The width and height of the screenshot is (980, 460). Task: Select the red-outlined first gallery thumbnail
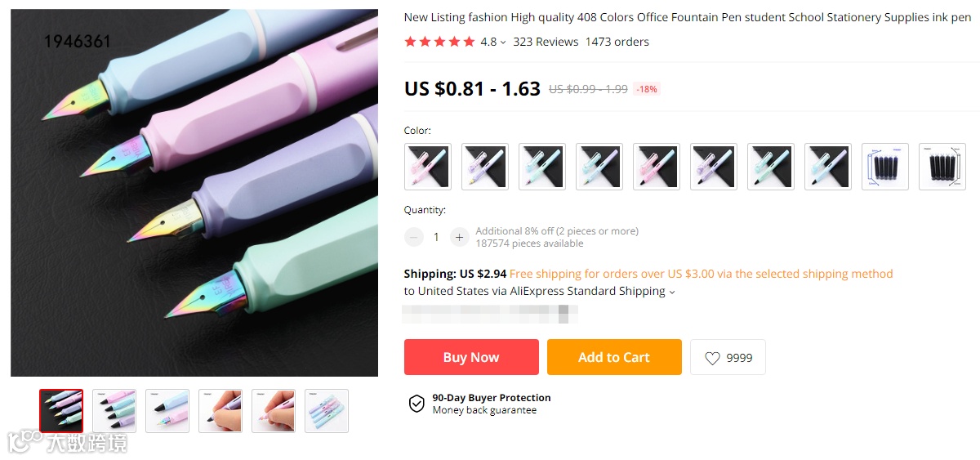pos(61,410)
